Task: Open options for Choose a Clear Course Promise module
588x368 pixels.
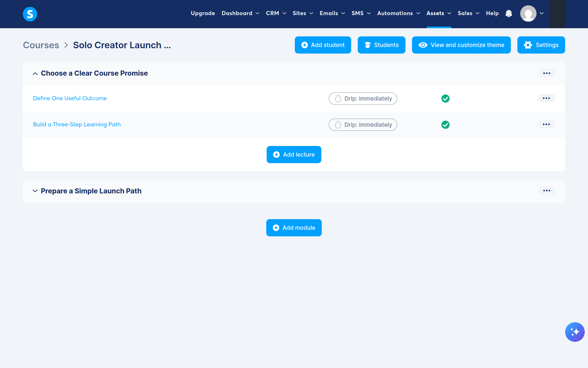Action: (x=546, y=73)
